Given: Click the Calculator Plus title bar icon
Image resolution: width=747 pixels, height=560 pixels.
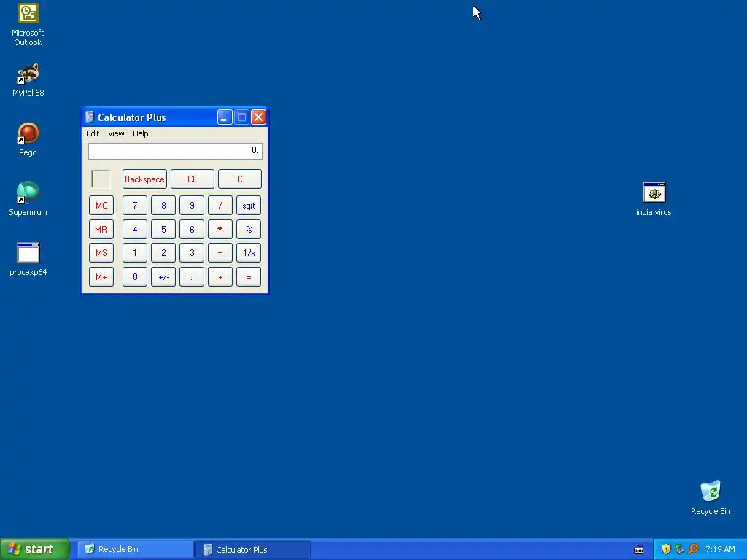Looking at the screenshot, I should tap(90, 117).
